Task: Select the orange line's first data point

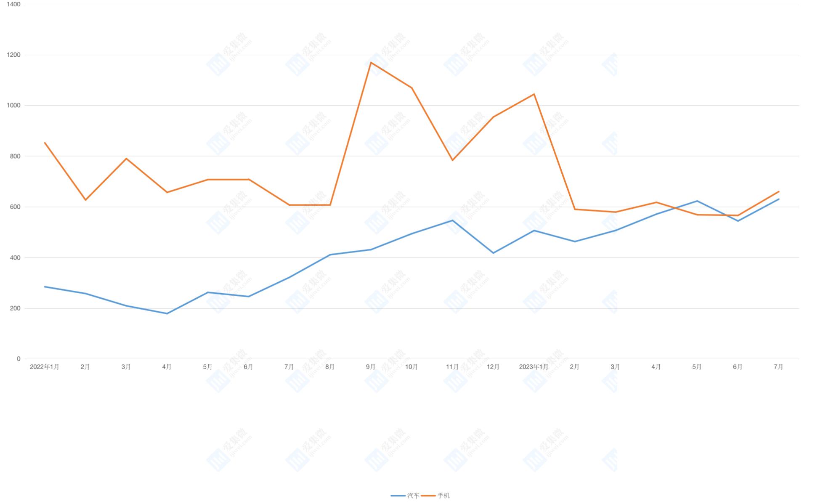Action: click(45, 143)
